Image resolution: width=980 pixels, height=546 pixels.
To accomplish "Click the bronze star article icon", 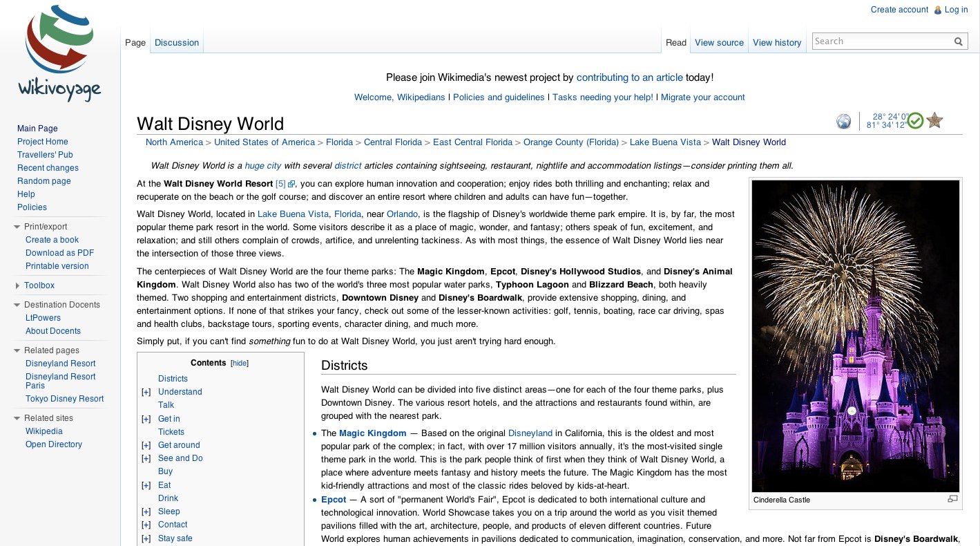I will tap(934, 121).
